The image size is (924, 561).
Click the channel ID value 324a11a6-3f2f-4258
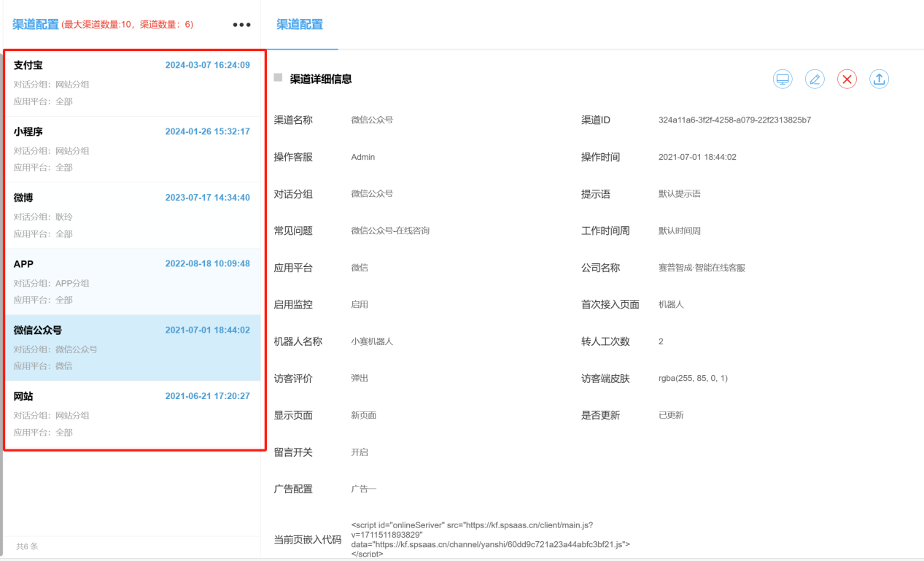coord(734,120)
